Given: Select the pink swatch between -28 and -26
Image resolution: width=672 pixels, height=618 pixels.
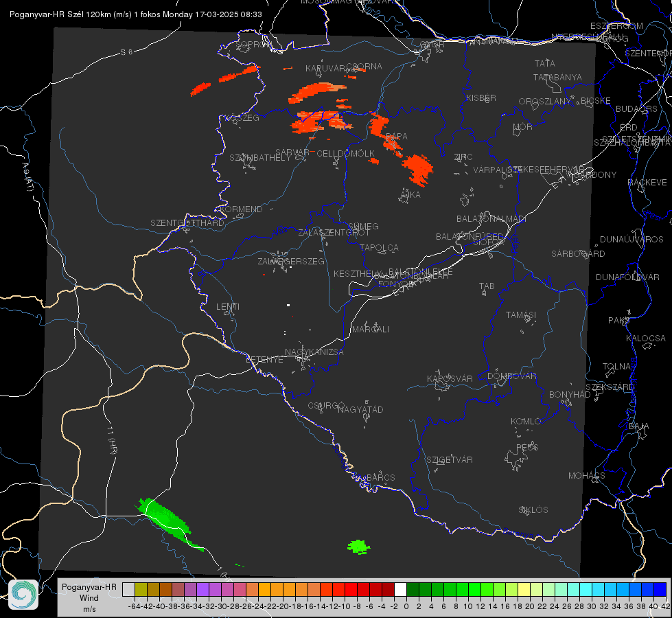Looking at the screenshot, I should (x=240, y=589).
